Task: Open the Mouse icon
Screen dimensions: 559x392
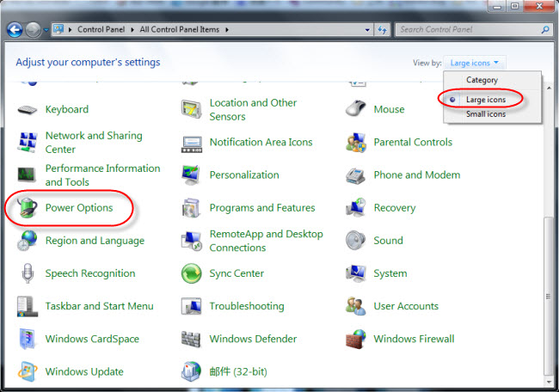Action: 355,108
